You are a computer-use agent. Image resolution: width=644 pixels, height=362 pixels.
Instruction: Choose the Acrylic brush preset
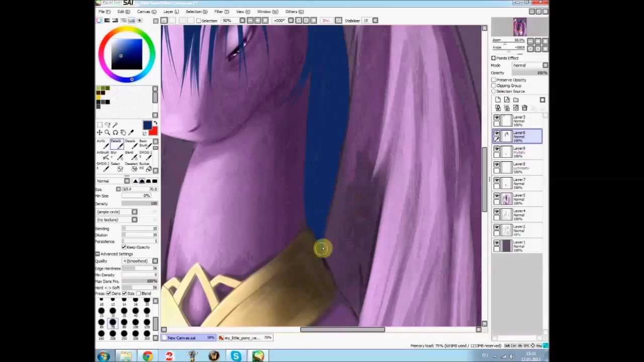point(102,144)
